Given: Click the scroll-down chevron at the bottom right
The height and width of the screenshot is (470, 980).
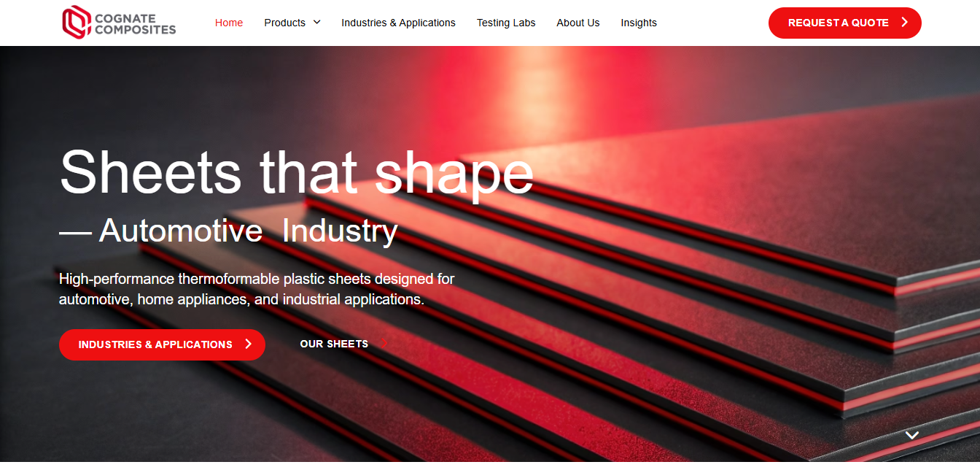Looking at the screenshot, I should (911, 435).
